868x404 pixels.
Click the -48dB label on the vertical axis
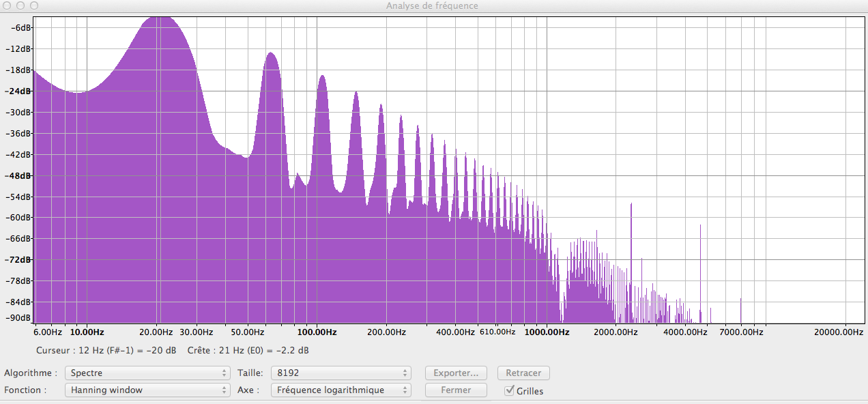(x=20, y=175)
